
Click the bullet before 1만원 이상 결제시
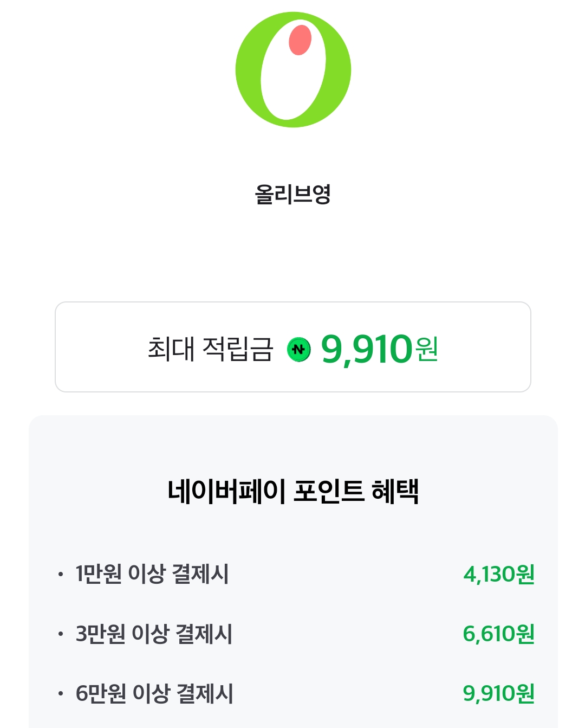pos(61,574)
